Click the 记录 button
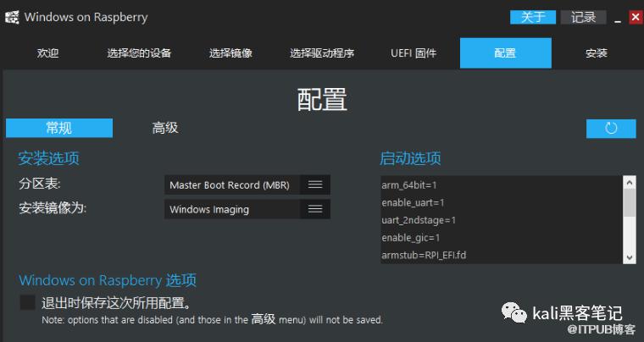The height and width of the screenshot is (342, 644). [583, 17]
